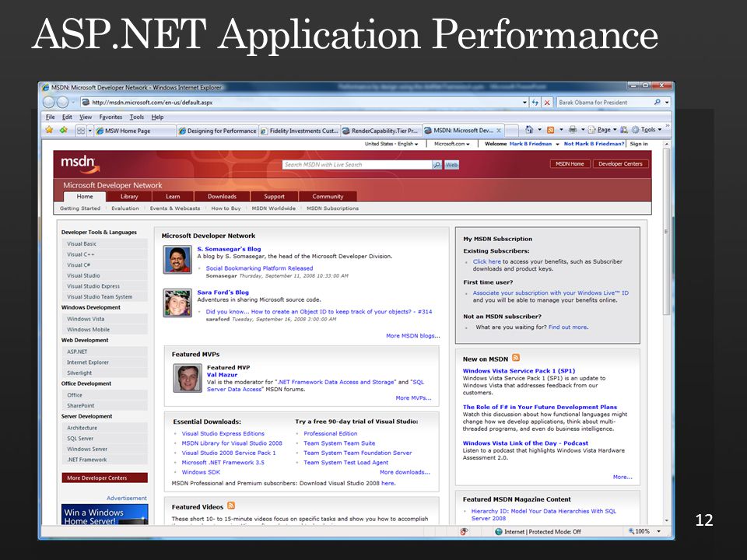Click Sign in link

click(x=639, y=144)
